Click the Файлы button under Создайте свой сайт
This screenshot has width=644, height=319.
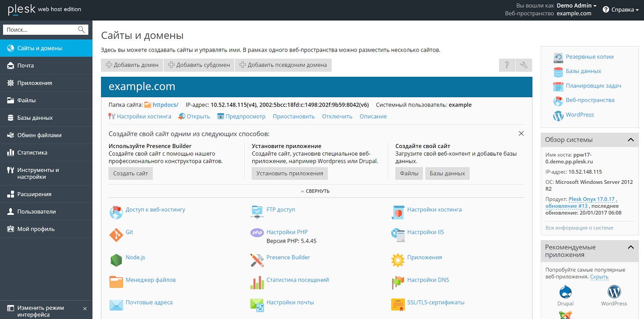coord(409,174)
